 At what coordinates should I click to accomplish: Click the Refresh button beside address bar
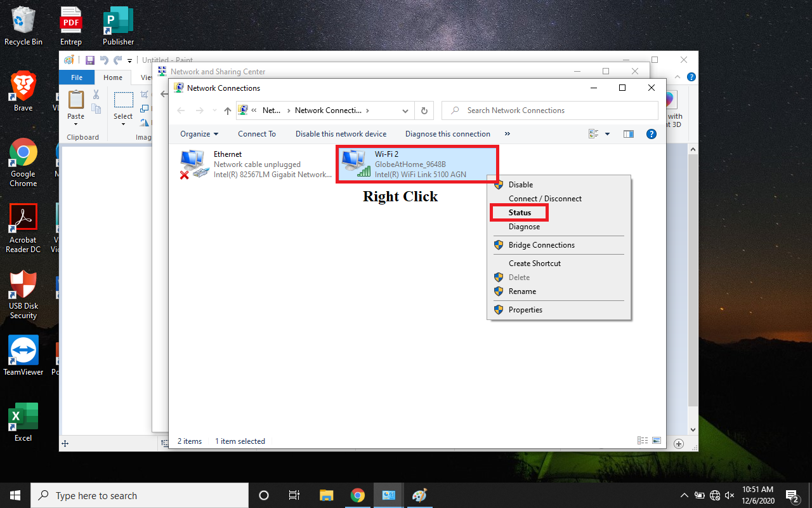point(424,110)
